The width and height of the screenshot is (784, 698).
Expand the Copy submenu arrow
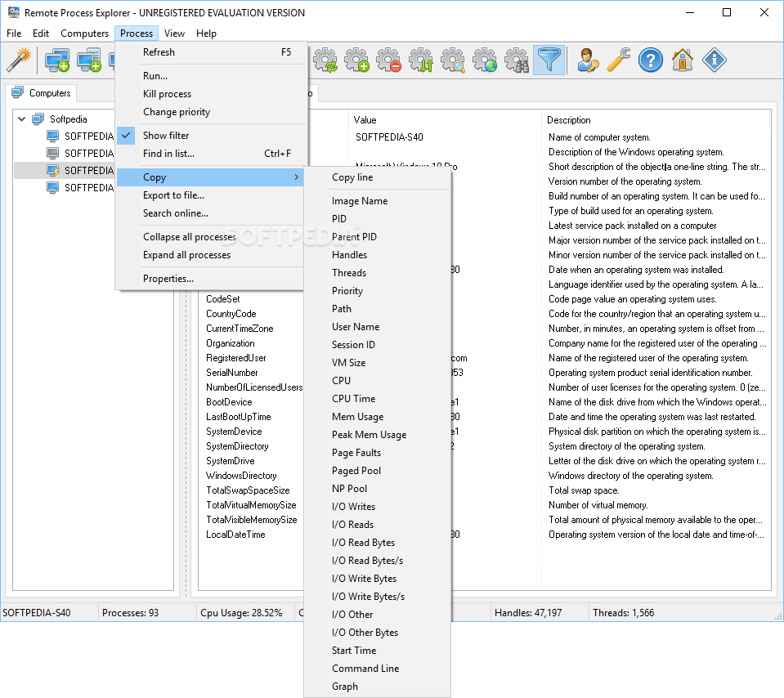point(297,177)
